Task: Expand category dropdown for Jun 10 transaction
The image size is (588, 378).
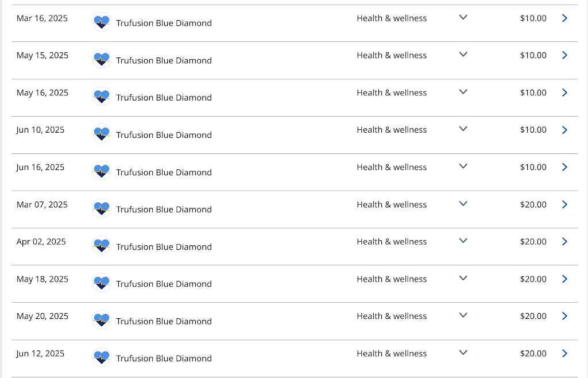Action: click(x=463, y=129)
